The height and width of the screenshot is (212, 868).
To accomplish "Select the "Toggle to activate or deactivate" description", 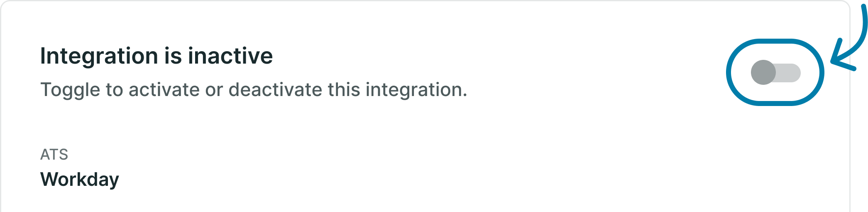I will [254, 90].
